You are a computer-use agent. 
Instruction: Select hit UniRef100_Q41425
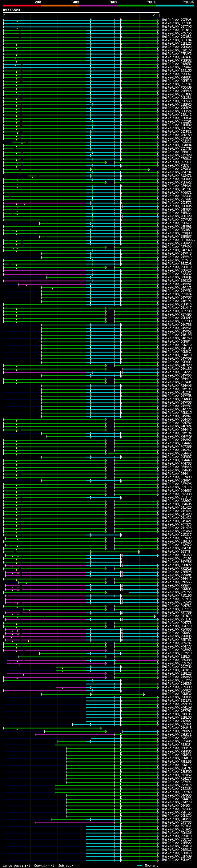176,507
